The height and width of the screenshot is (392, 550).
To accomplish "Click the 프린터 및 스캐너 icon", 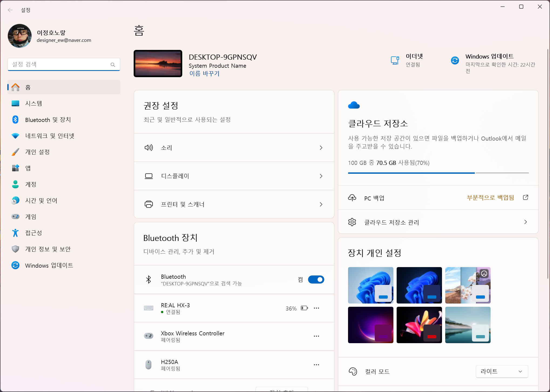I will point(149,204).
